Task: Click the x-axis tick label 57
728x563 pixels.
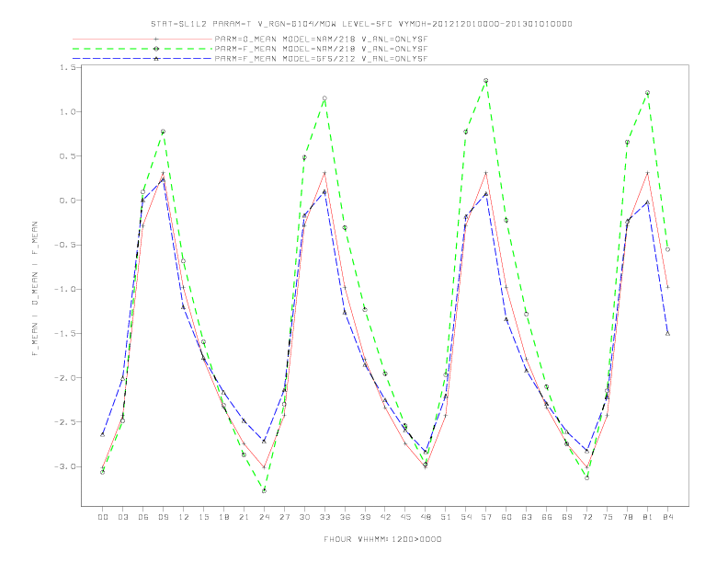Action: pyautogui.click(x=486, y=517)
